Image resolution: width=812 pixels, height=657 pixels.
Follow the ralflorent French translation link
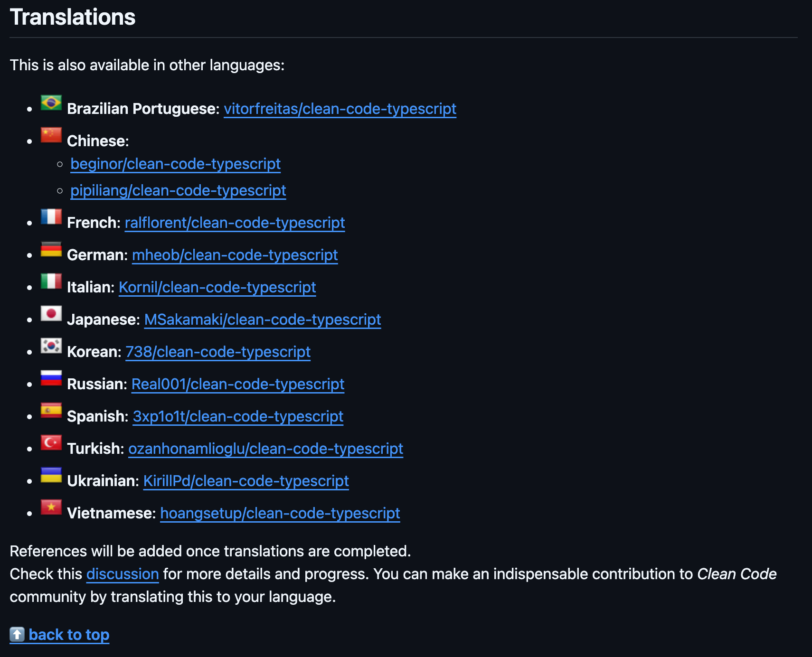tap(235, 223)
